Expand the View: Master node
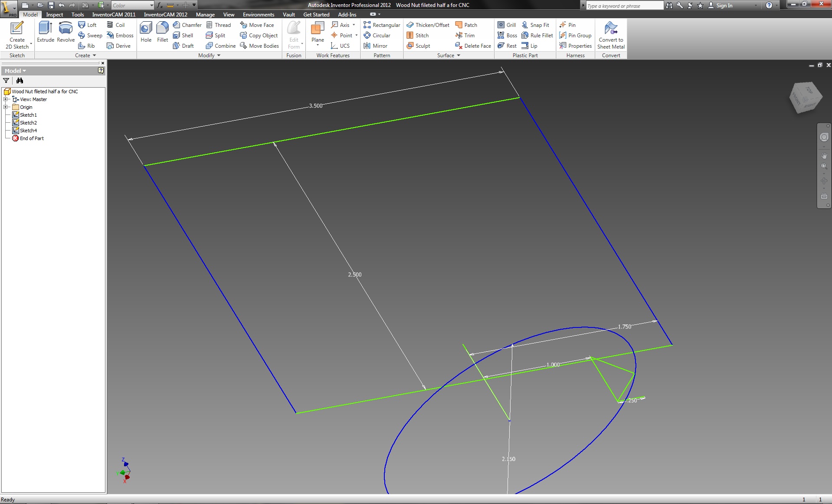Viewport: 832px width, 504px height. [6, 99]
